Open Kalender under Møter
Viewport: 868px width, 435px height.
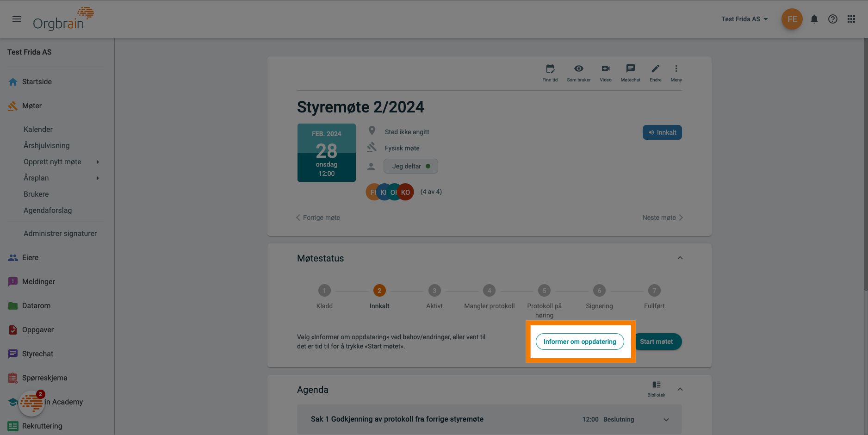pos(38,129)
